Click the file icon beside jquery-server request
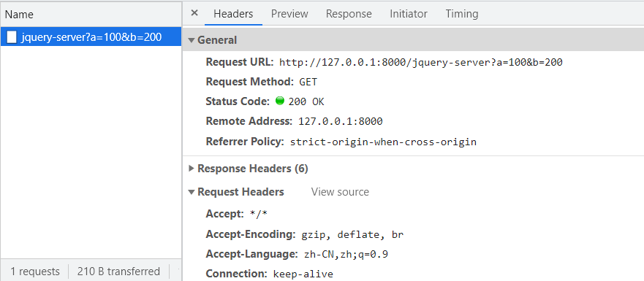Viewport: 644px width, 281px height. (12, 37)
